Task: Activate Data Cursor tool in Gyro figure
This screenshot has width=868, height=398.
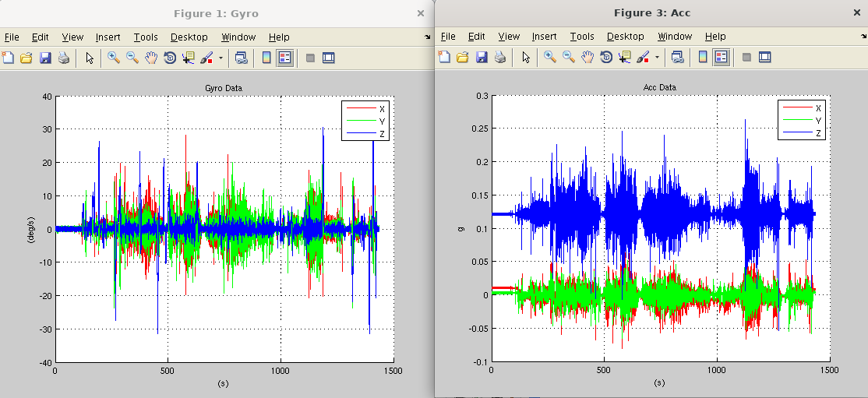Action: [189, 58]
